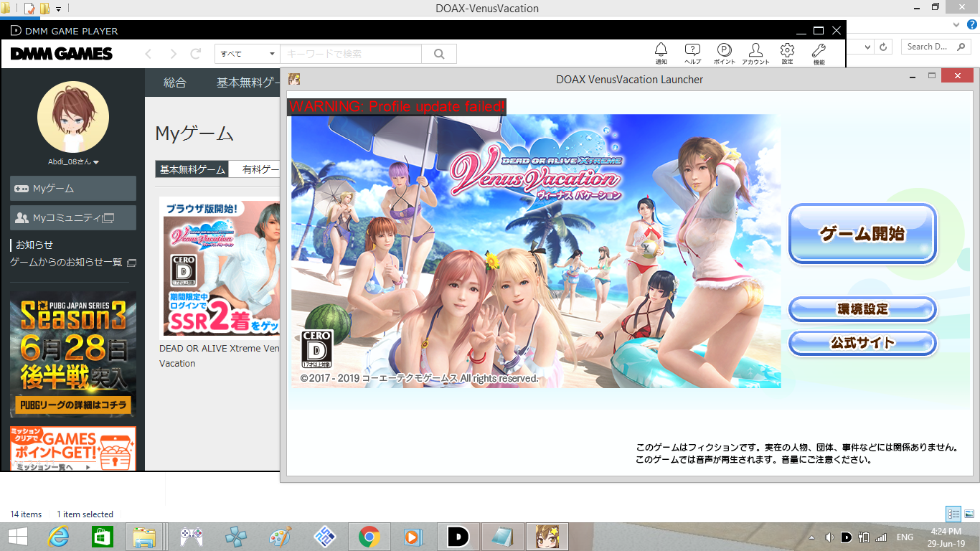Open the アカウント account icon in DMM Game Player
The image size is (980, 551).
[x=755, y=53]
